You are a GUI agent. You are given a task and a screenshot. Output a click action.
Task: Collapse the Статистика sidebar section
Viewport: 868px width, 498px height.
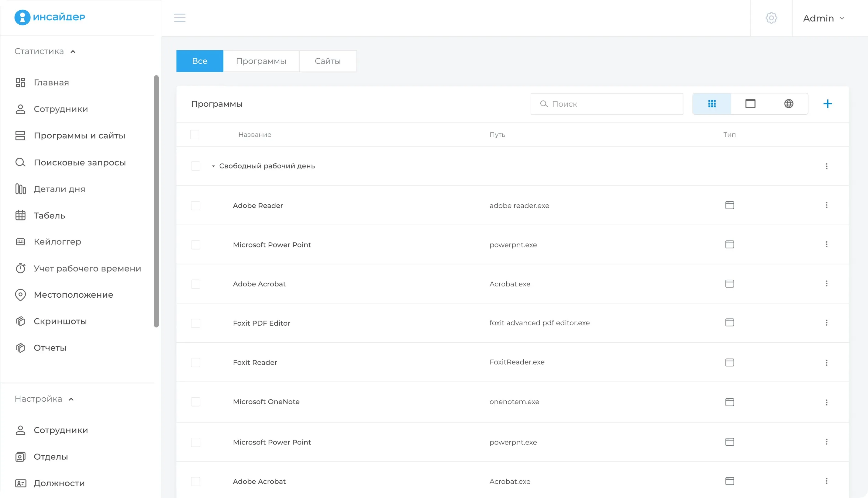pyautogui.click(x=73, y=52)
